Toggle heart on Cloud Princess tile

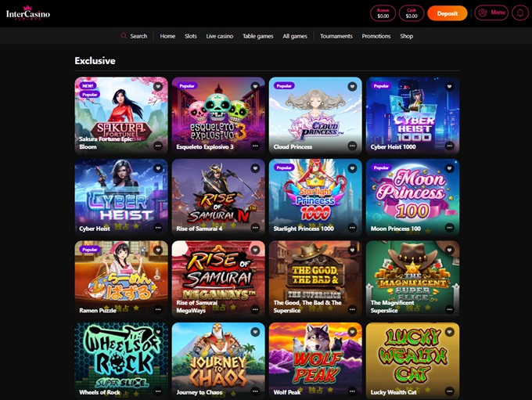(352, 86)
